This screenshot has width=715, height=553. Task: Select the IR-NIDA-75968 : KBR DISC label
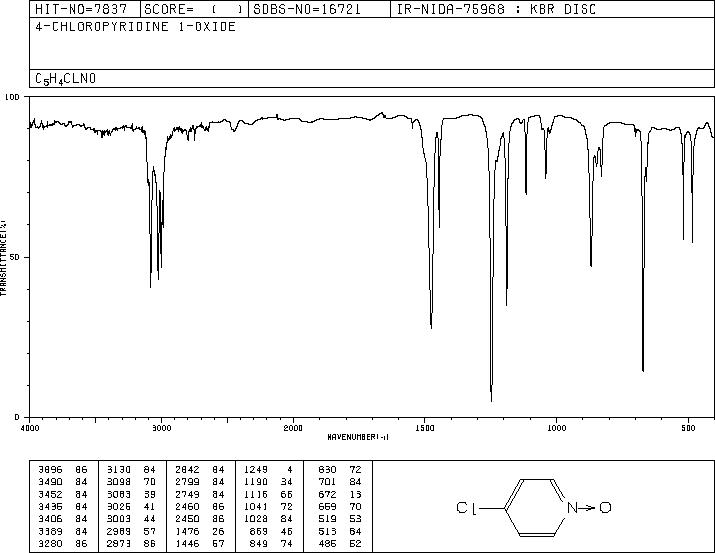click(x=496, y=9)
